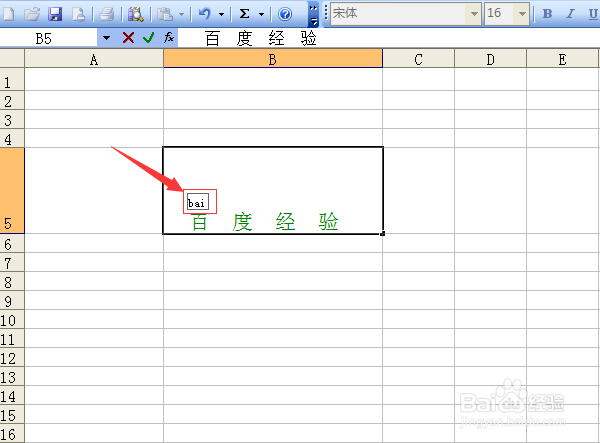
Task: Select row 2 header
Action: (x=12, y=101)
